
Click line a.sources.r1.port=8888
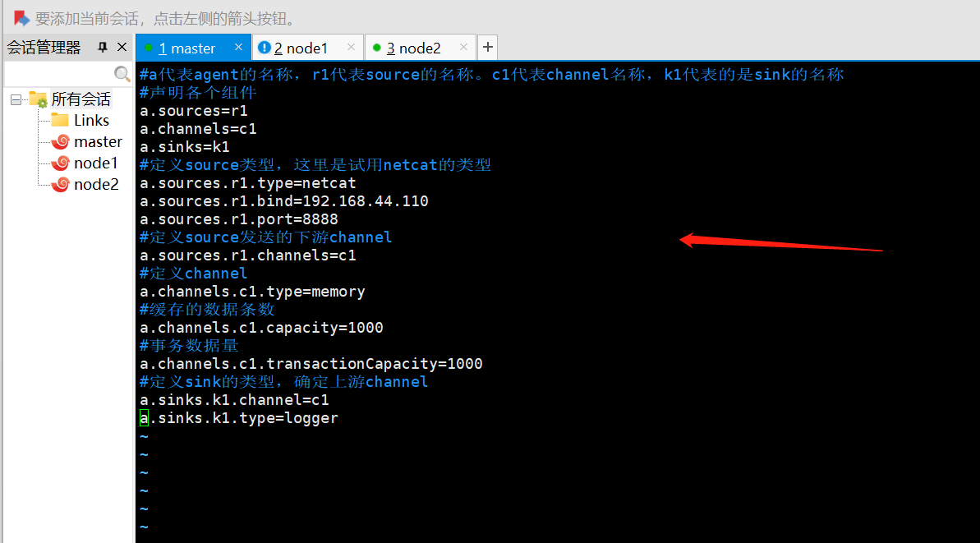click(x=239, y=219)
